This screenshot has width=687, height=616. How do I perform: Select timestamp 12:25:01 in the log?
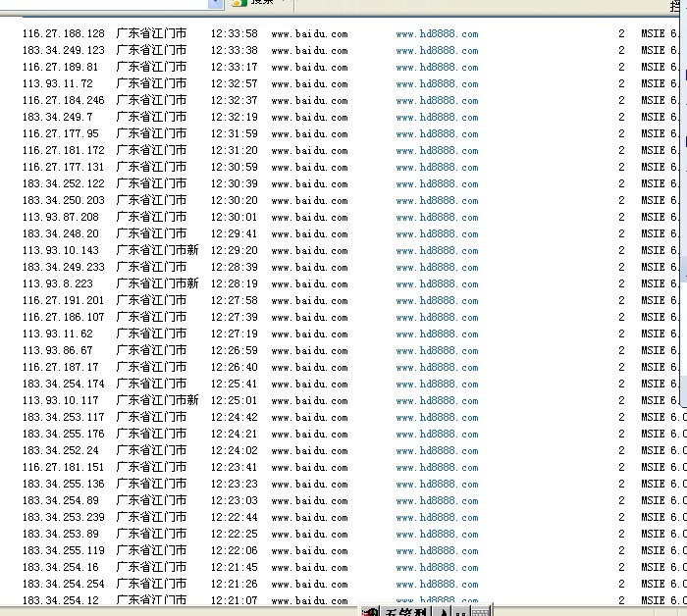[235, 400]
